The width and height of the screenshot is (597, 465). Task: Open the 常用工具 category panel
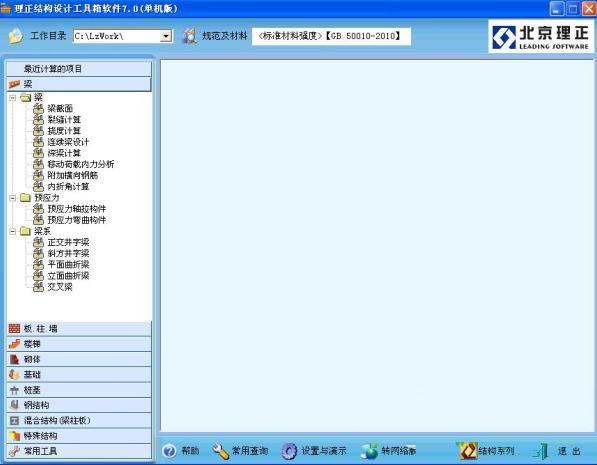pyautogui.click(x=79, y=451)
